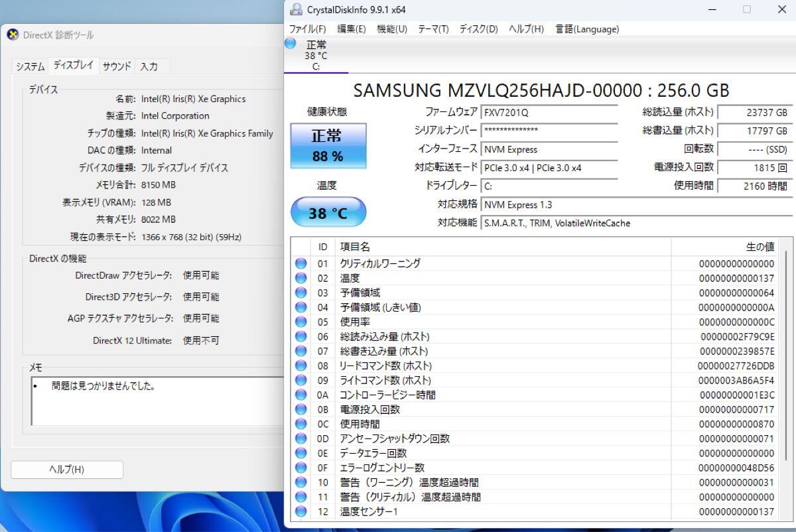Viewport: 796px width, 532px height.
Task: Click the 対応機能 S.M.A.R.T., TRIM field
Action: 637,224
